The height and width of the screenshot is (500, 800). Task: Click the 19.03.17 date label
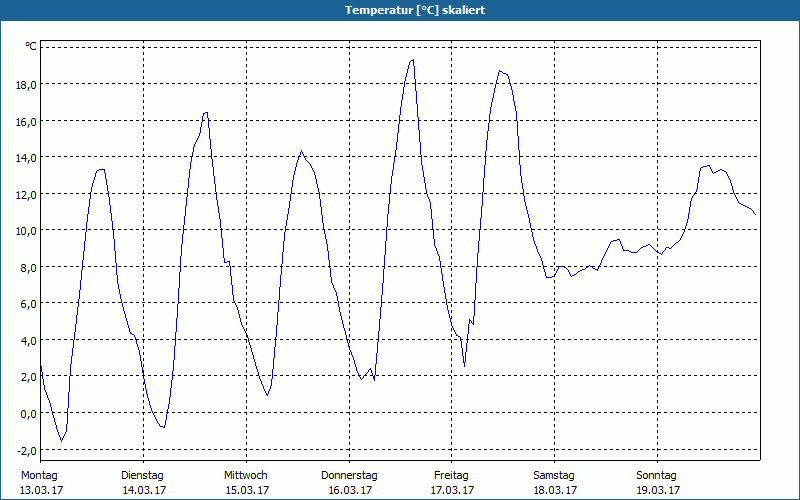tap(658, 490)
